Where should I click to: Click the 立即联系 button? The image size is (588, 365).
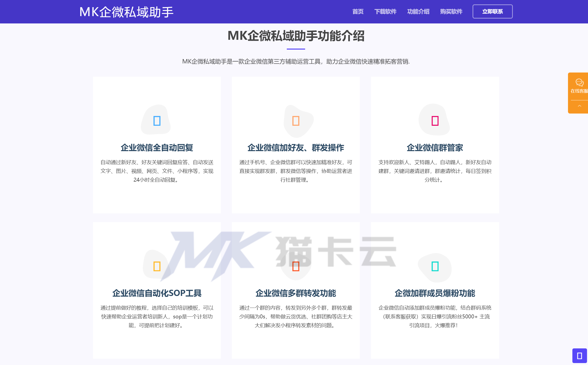click(493, 11)
